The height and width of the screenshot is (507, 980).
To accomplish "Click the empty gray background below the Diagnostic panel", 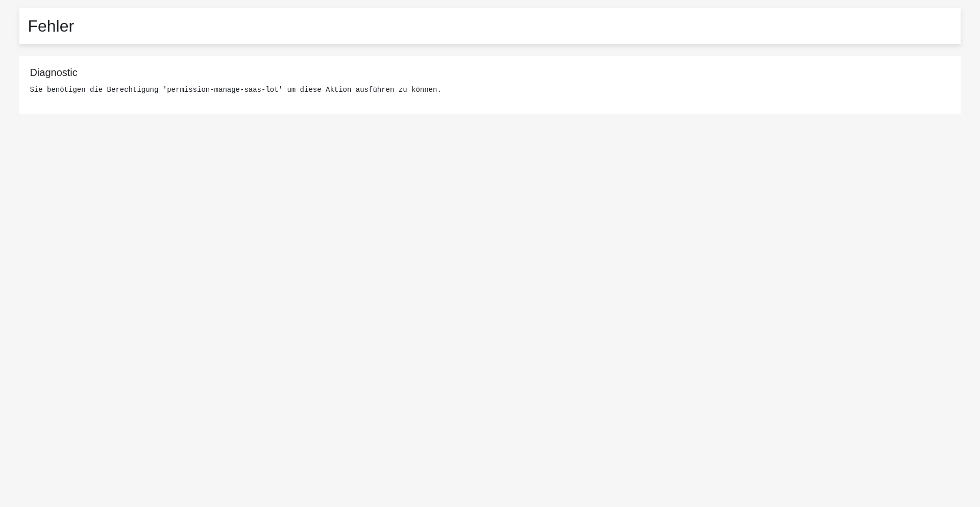I will pos(490,306).
